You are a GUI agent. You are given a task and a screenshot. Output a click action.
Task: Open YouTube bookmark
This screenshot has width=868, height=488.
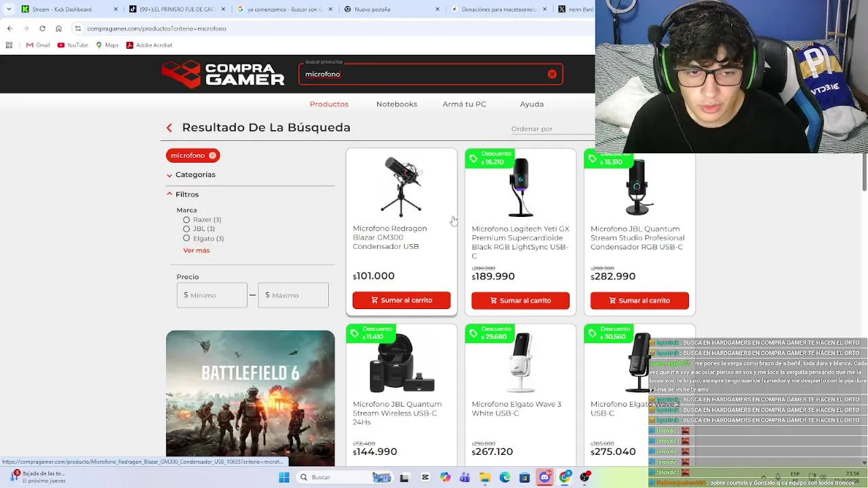(x=73, y=45)
